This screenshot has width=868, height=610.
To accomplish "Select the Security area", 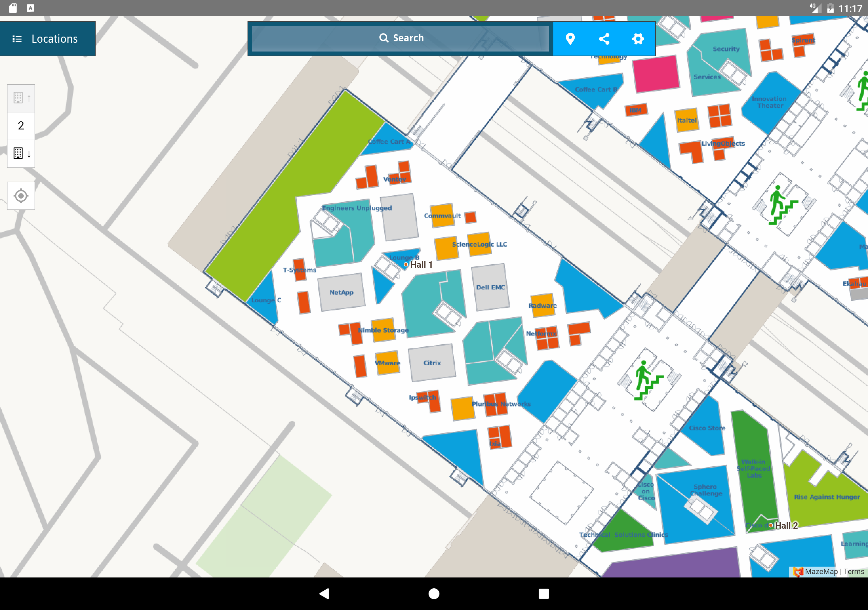I will (x=726, y=49).
